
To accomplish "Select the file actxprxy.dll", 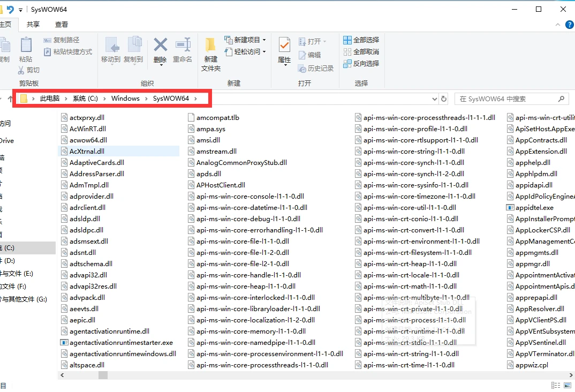I will click(87, 117).
